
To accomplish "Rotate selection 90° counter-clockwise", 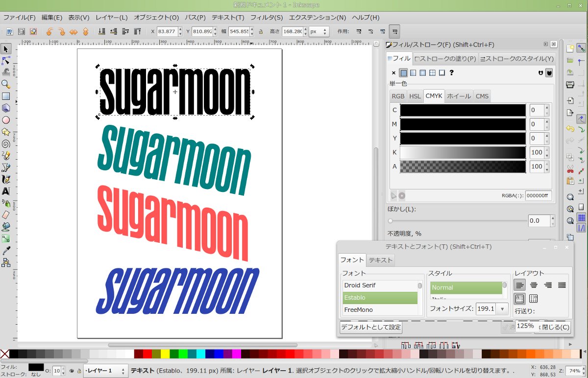I will (49, 32).
